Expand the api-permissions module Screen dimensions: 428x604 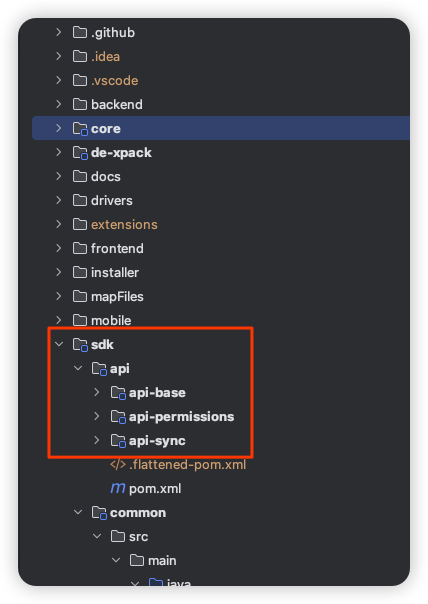point(97,416)
